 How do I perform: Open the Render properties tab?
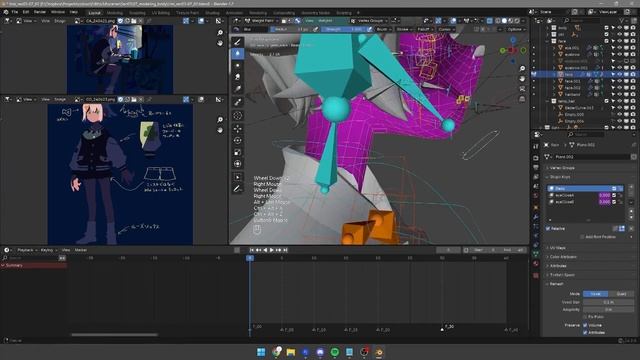point(536,158)
